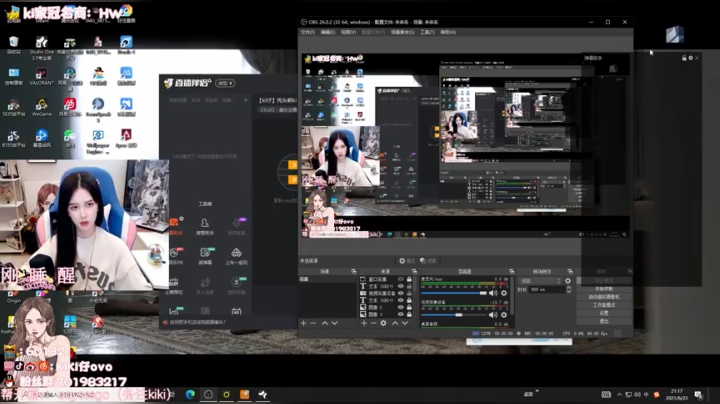
Task: Select 视频采集设备 source row
Action: 385,293
